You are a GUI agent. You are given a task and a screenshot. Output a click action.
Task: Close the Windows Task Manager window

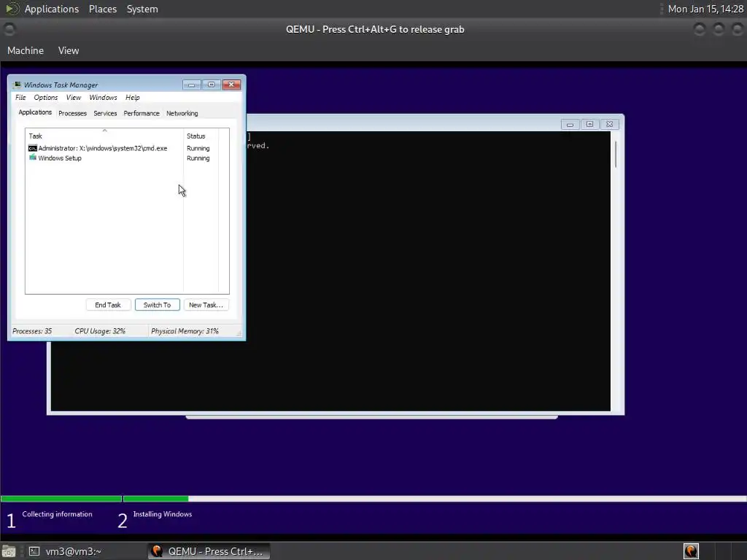231,85
